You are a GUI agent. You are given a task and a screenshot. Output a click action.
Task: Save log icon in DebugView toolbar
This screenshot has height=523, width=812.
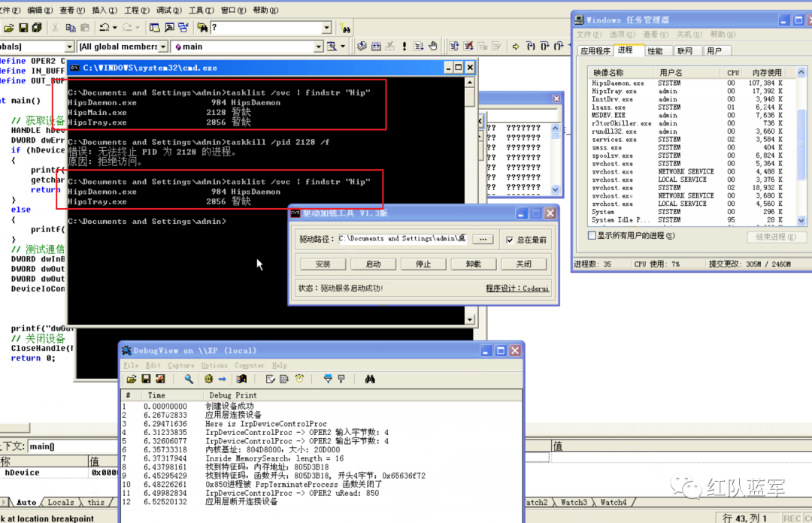(x=146, y=379)
